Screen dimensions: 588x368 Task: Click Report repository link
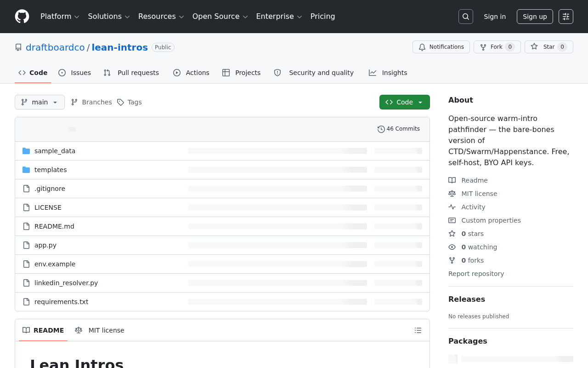476,274
